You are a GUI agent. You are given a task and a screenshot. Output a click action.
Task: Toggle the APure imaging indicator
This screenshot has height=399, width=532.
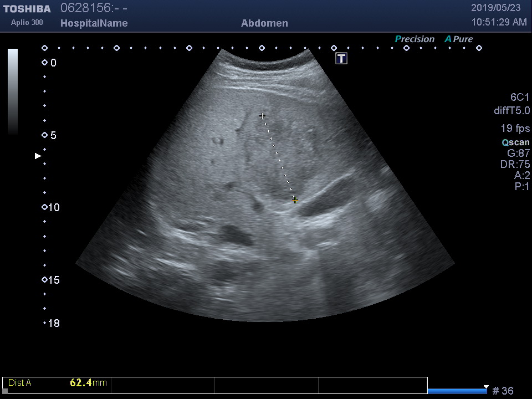tap(458, 39)
